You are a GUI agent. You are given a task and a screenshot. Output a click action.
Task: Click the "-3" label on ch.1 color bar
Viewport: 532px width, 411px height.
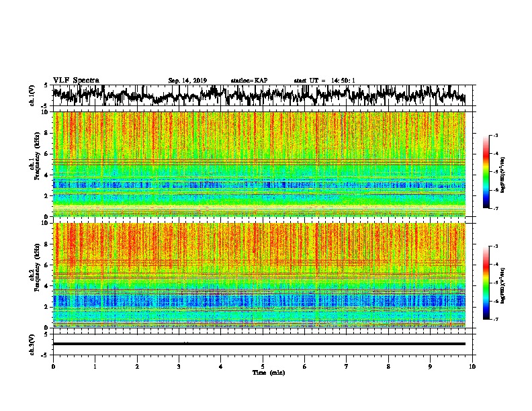(495, 135)
